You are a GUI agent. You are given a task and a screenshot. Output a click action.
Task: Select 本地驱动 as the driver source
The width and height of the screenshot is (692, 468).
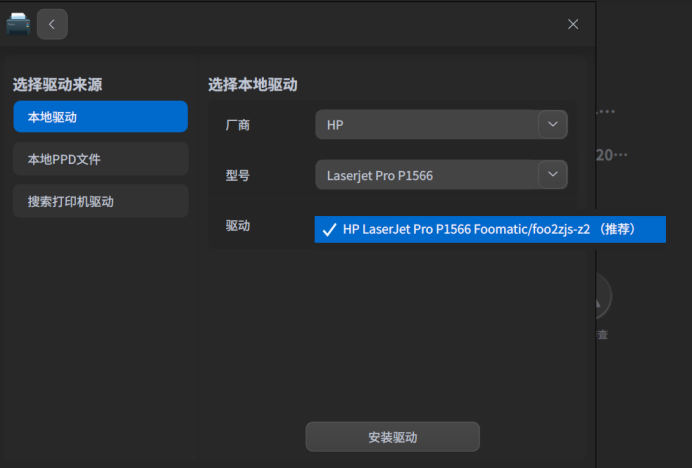coord(100,117)
